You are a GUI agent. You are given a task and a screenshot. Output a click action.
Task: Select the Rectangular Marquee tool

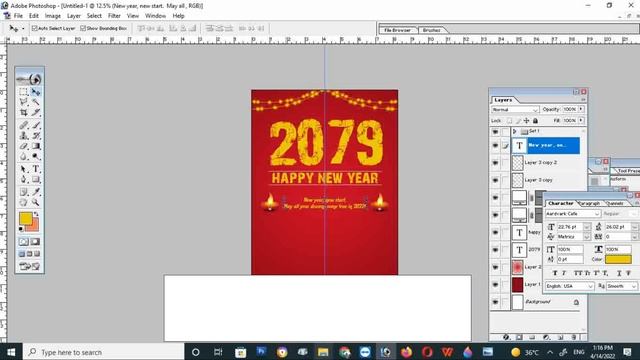pos(24,92)
